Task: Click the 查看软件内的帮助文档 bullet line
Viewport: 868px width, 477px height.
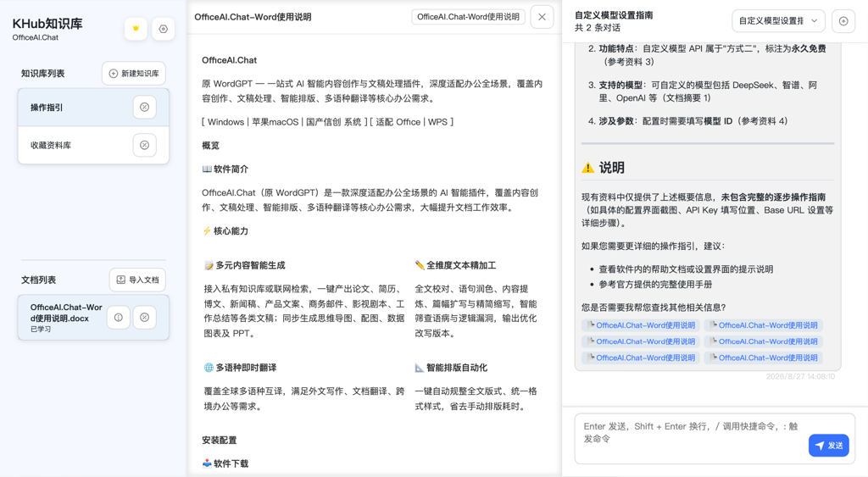Action: tap(686, 269)
